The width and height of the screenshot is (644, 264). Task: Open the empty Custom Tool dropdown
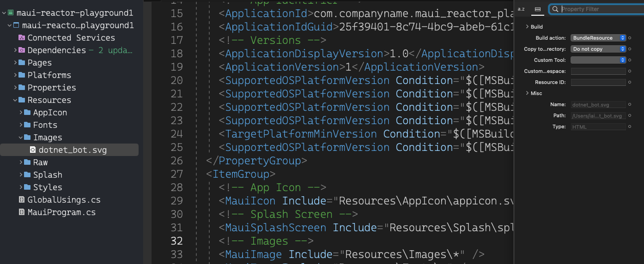pos(598,60)
